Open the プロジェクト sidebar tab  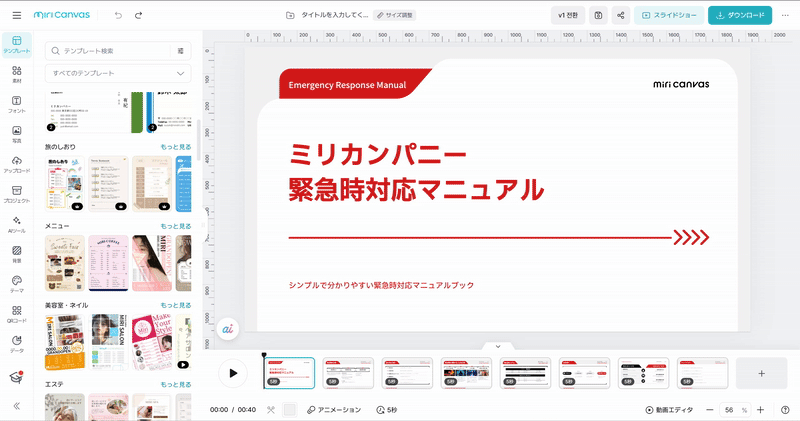pos(17,194)
